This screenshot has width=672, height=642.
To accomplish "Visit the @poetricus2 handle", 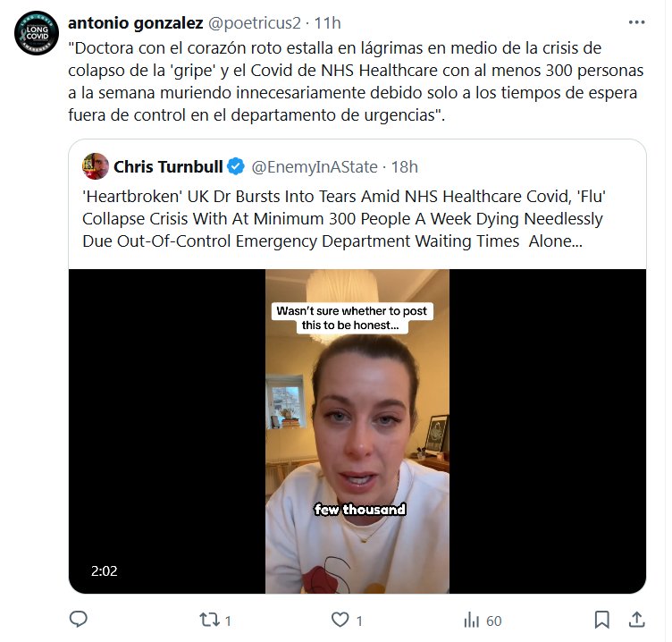I will [255, 23].
